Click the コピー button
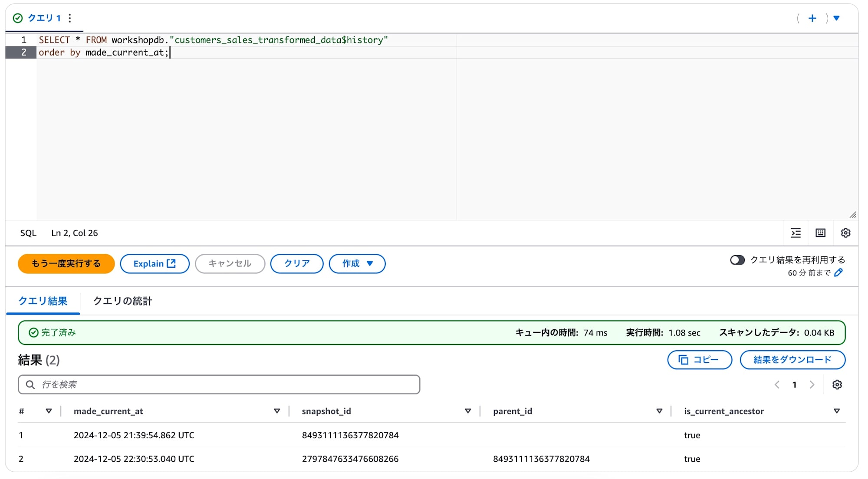The image size is (868, 479). 700,360
